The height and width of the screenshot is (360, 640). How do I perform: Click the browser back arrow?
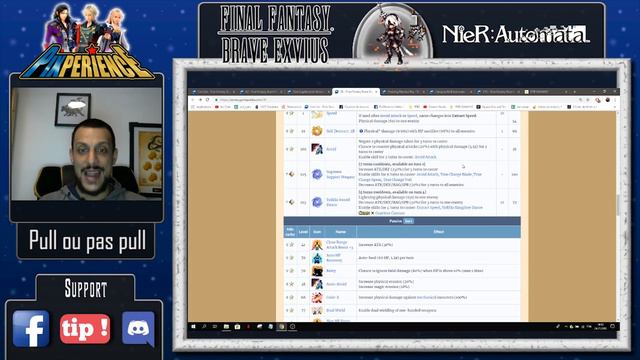pos(193,100)
